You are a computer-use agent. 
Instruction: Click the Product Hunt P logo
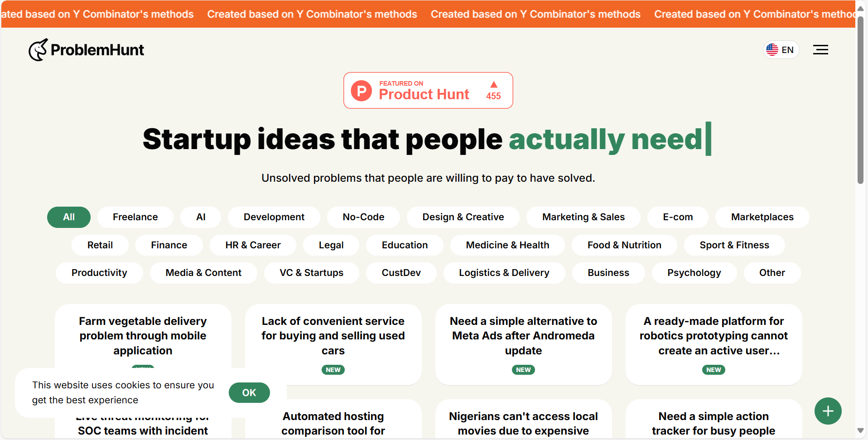pyautogui.click(x=362, y=91)
